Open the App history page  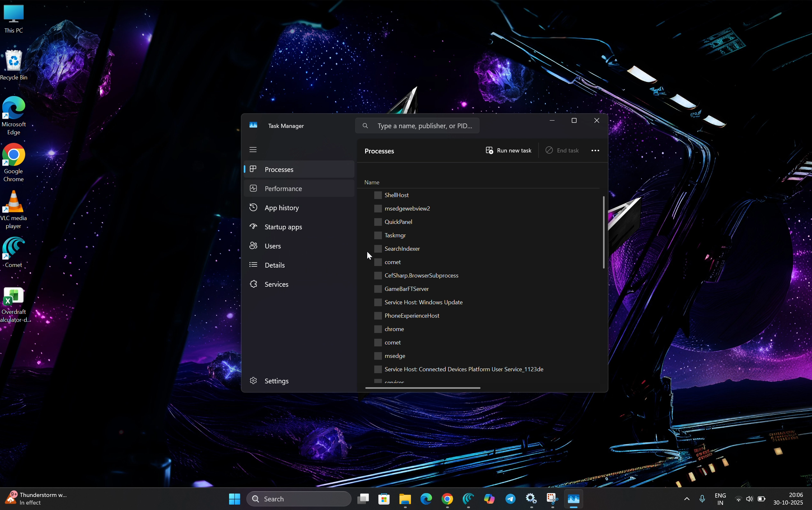[281, 208]
